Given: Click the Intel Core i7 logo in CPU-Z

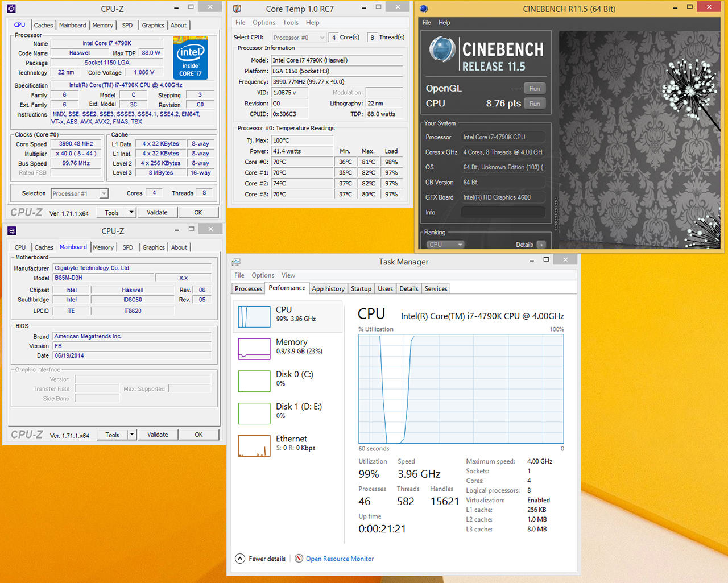Looking at the screenshot, I should (x=191, y=58).
